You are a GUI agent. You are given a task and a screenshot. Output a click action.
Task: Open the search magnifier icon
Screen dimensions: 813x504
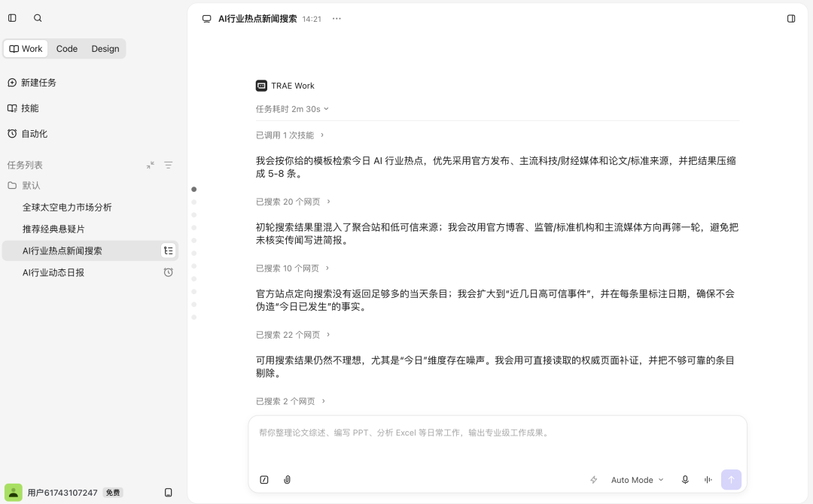point(38,18)
